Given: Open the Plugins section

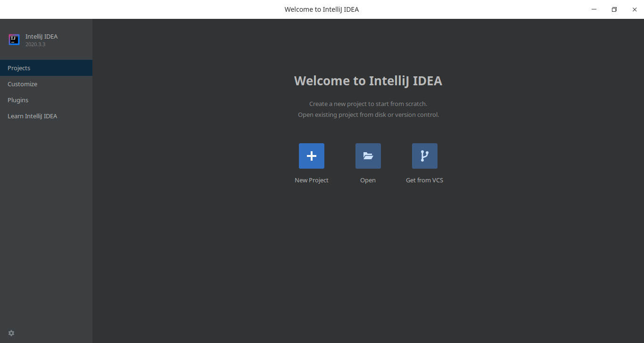Looking at the screenshot, I should [18, 100].
